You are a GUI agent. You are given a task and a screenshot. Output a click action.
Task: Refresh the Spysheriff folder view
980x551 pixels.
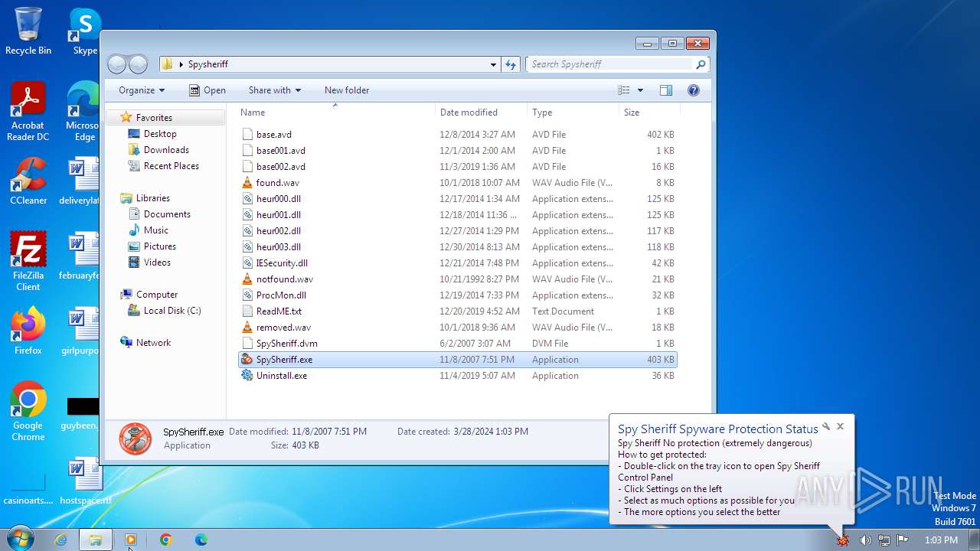coord(511,64)
